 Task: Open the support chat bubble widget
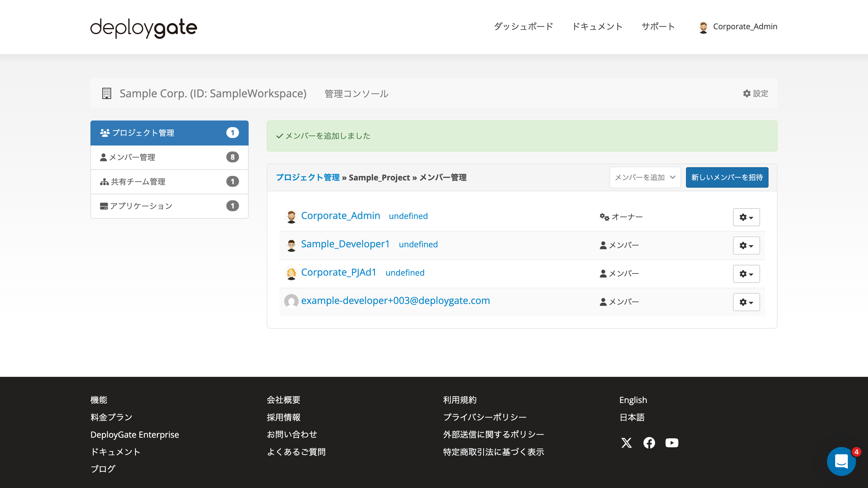(841, 461)
